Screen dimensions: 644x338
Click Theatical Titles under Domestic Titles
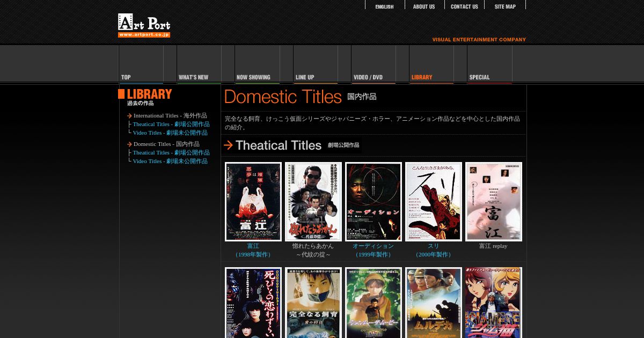tap(171, 152)
